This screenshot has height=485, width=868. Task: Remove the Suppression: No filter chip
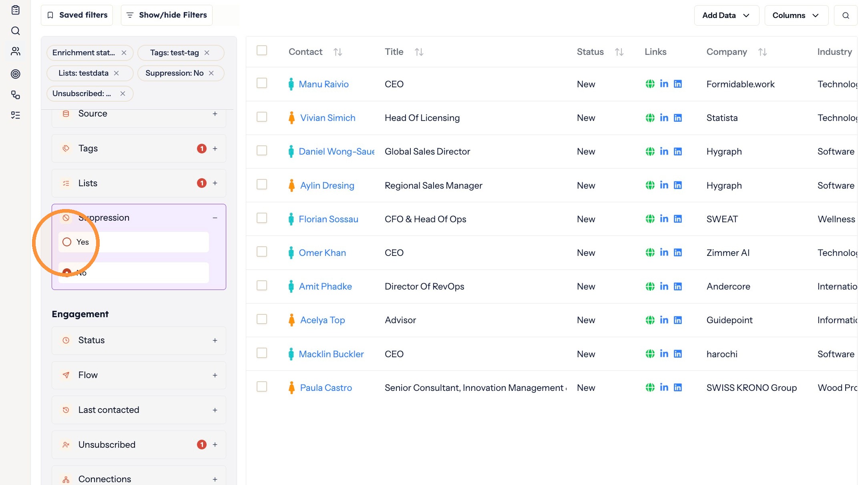pos(211,73)
